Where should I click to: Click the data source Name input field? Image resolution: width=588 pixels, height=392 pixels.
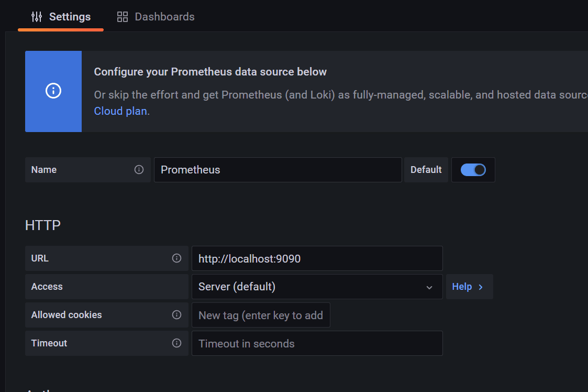[278, 170]
